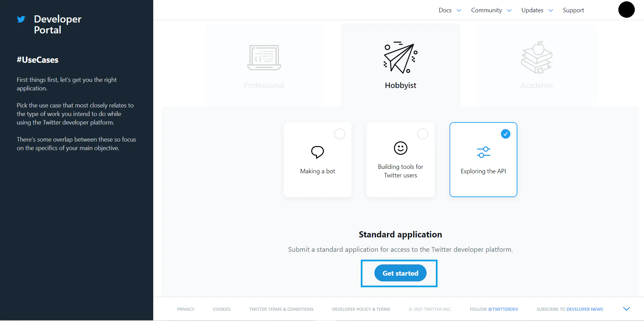
Task: Select Building tools for Twitter users radio
Action: coord(423,134)
